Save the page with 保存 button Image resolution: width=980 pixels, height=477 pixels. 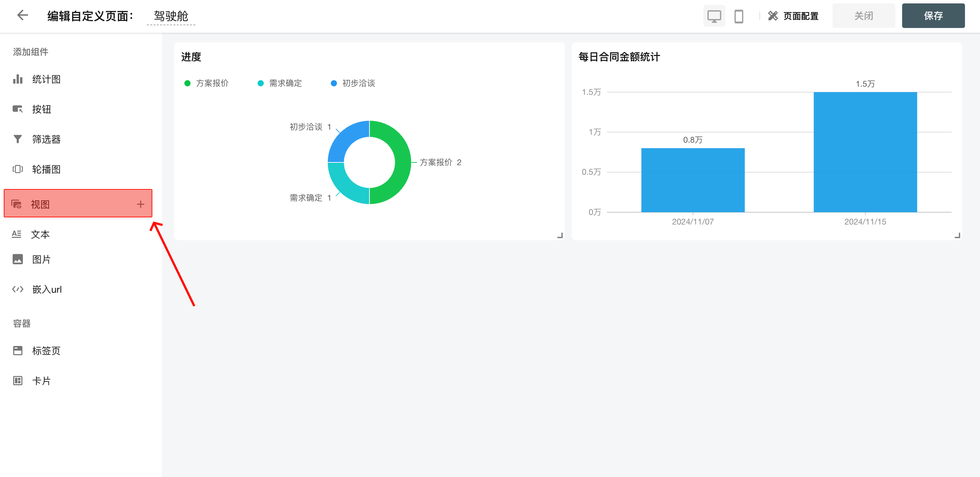(x=933, y=16)
